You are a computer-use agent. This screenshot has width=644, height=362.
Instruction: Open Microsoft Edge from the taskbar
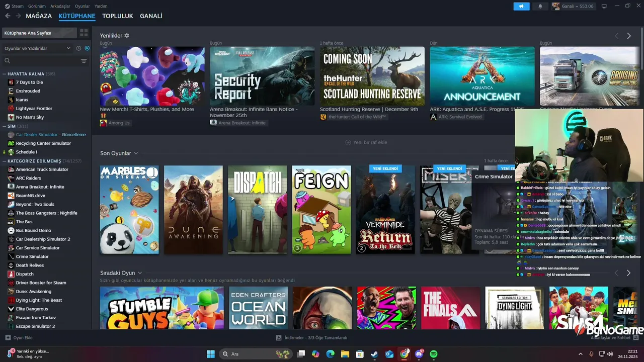click(330, 354)
